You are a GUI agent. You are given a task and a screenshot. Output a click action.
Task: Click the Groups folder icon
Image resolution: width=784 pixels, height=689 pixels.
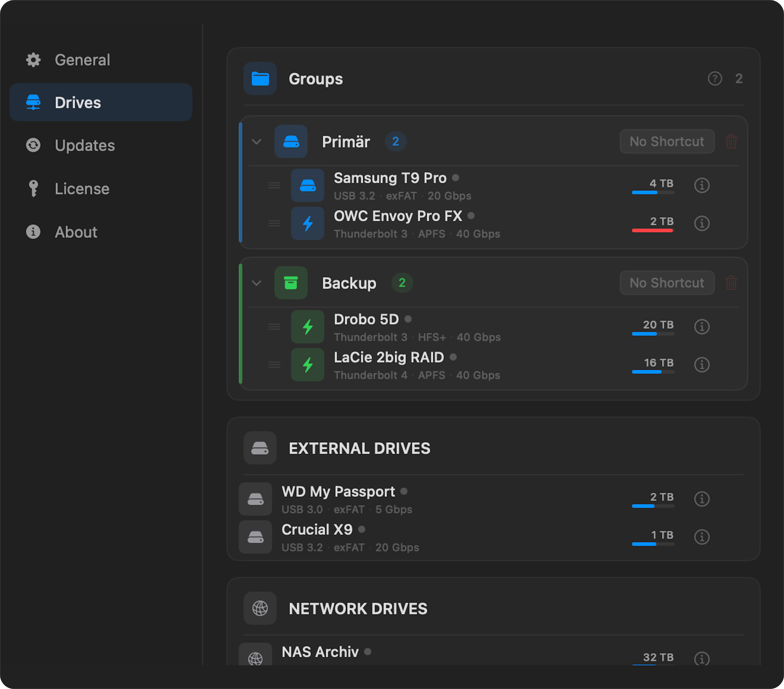click(x=260, y=79)
